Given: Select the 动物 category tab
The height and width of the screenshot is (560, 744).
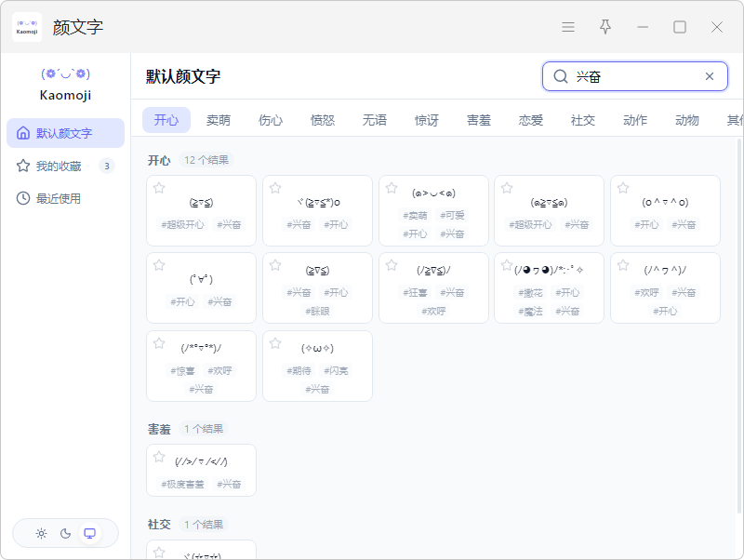Looking at the screenshot, I should coord(687,120).
